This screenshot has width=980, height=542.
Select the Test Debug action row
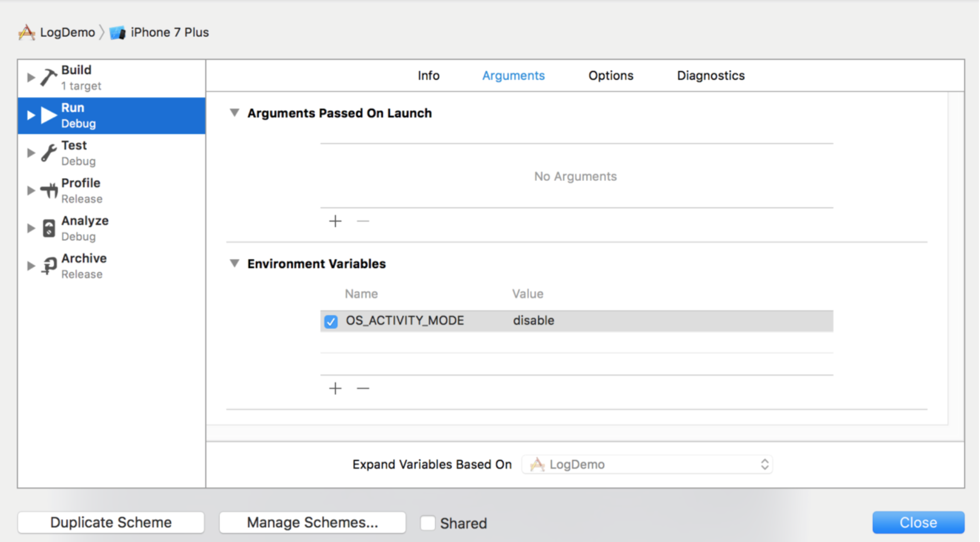(x=112, y=153)
